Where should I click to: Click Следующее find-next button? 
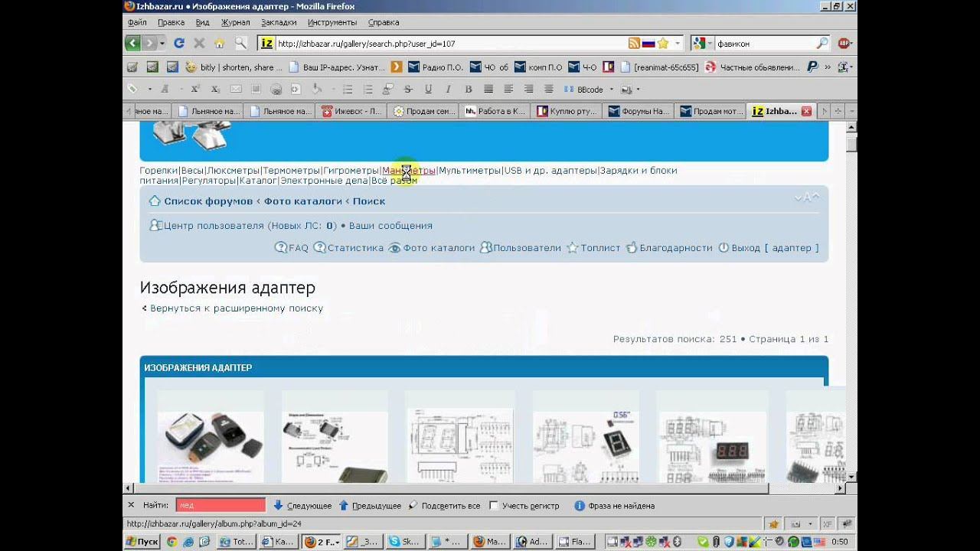click(302, 506)
